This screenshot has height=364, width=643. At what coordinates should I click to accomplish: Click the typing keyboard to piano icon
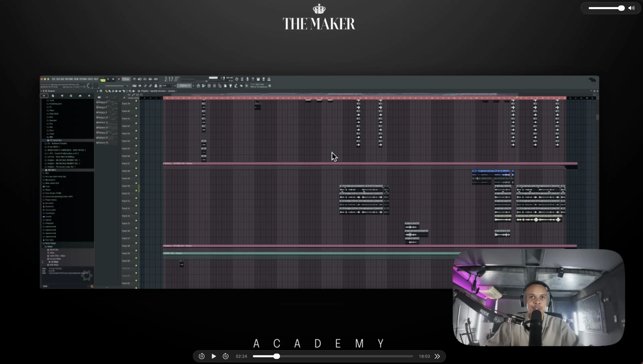[134, 86]
